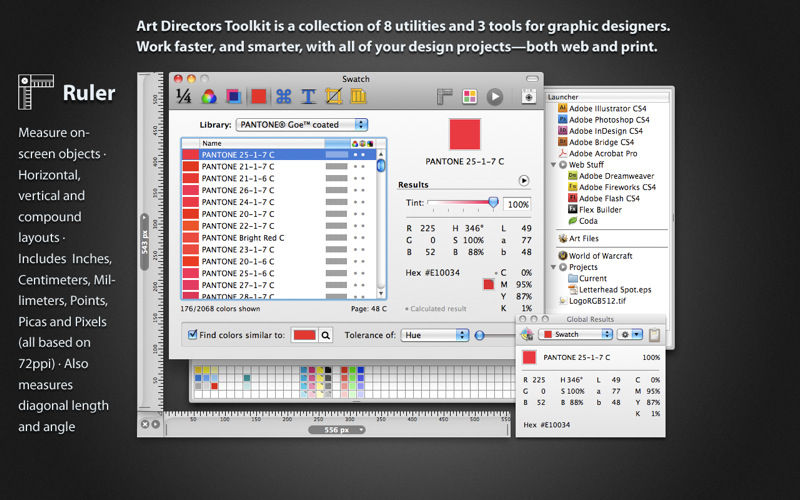Launch Adobe Photoshop CS4 from Launcher
The width and height of the screenshot is (800, 500).
(x=604, y=119)
